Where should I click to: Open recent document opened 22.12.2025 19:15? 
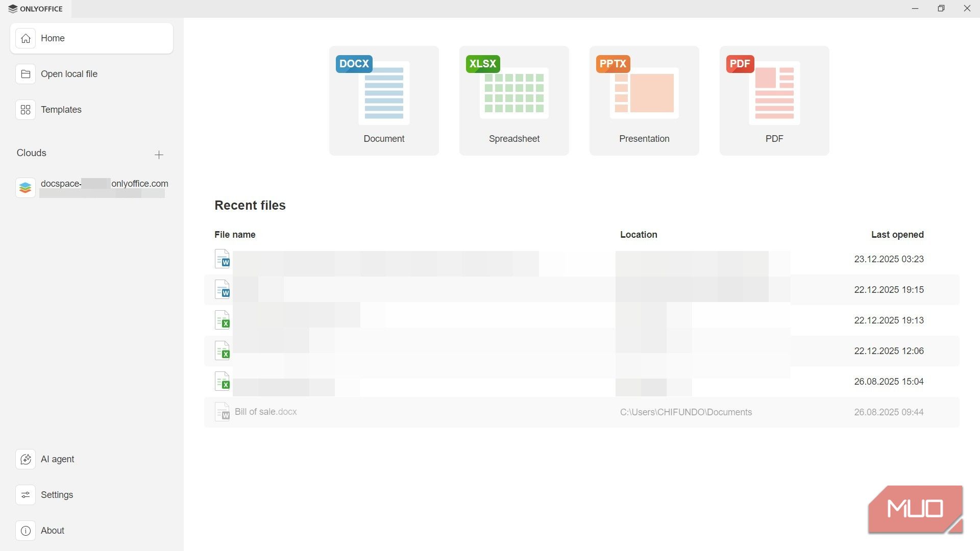582,290
